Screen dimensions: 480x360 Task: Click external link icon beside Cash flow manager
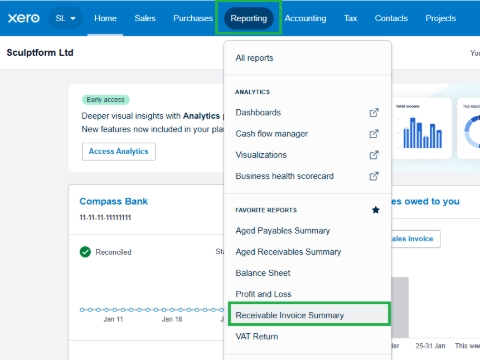(374, 134)
